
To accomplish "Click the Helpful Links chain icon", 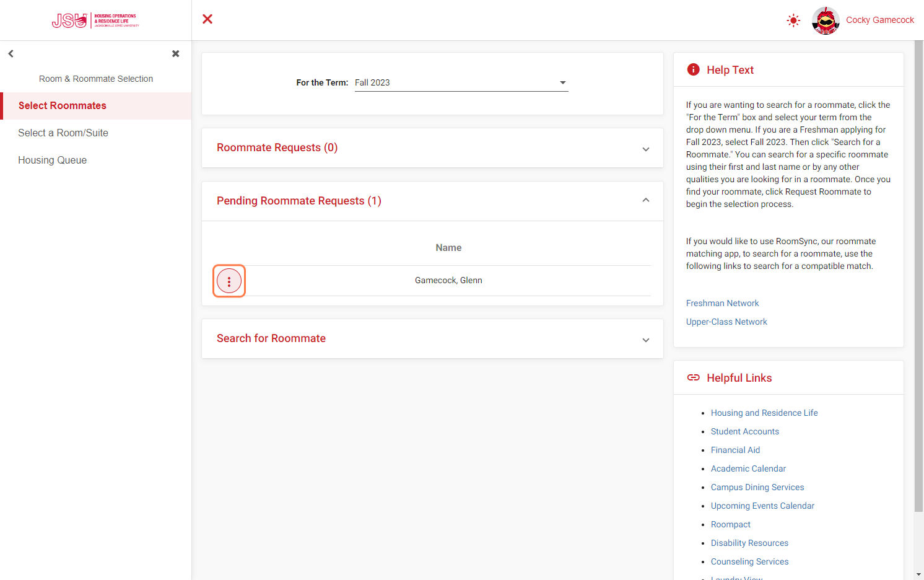I will pyautogui.click(x=694, y=378).
